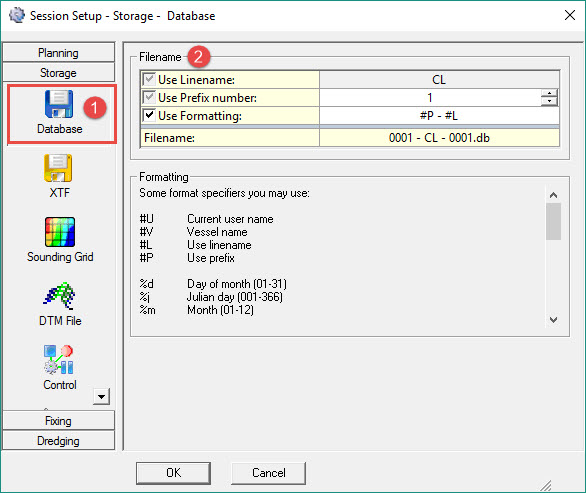This screenshot has height=493, width=586.
Task: Click the Formatting list scrollbar thumb
Action: (553, 221)
